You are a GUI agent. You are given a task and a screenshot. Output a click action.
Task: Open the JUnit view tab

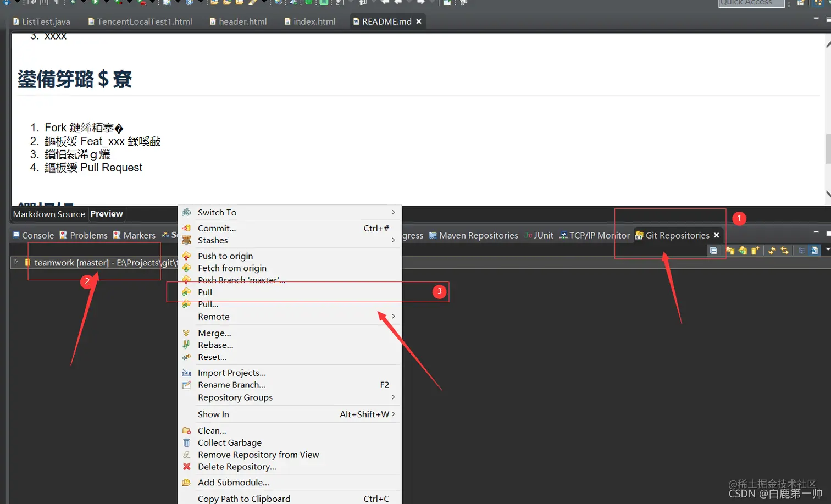[539, 235]
